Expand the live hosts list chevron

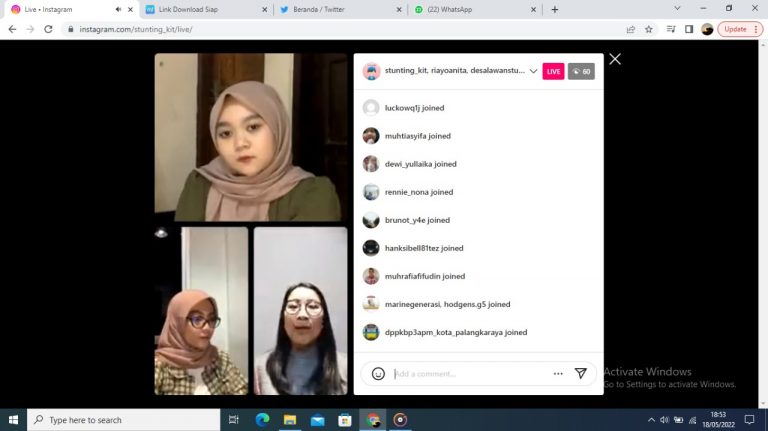click(x=533, y=72)
